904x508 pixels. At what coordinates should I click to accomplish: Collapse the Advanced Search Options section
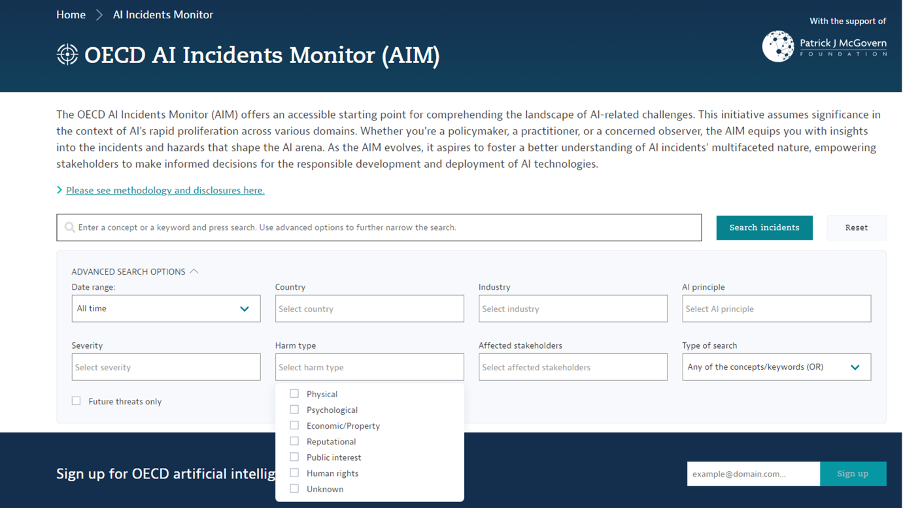point(135,272)
